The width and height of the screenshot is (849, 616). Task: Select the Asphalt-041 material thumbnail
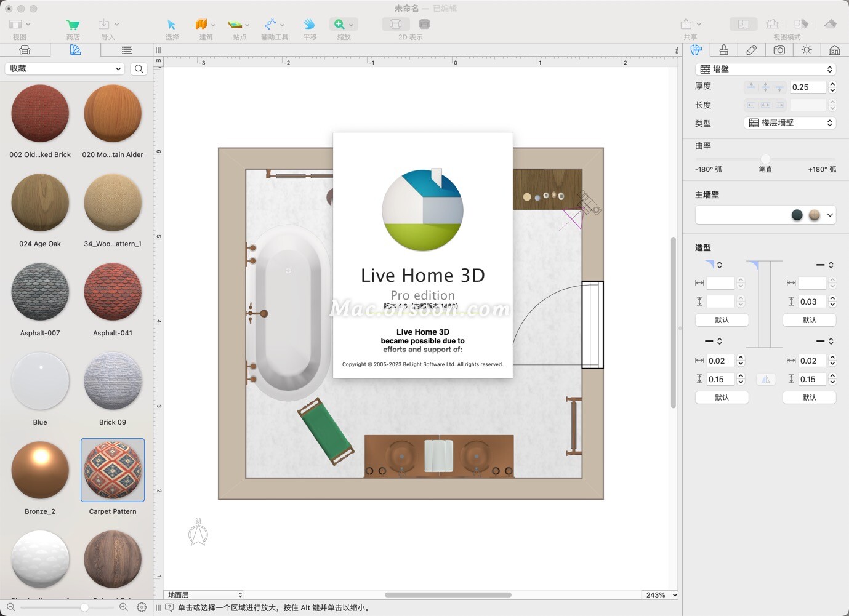[x=113, y=292]
